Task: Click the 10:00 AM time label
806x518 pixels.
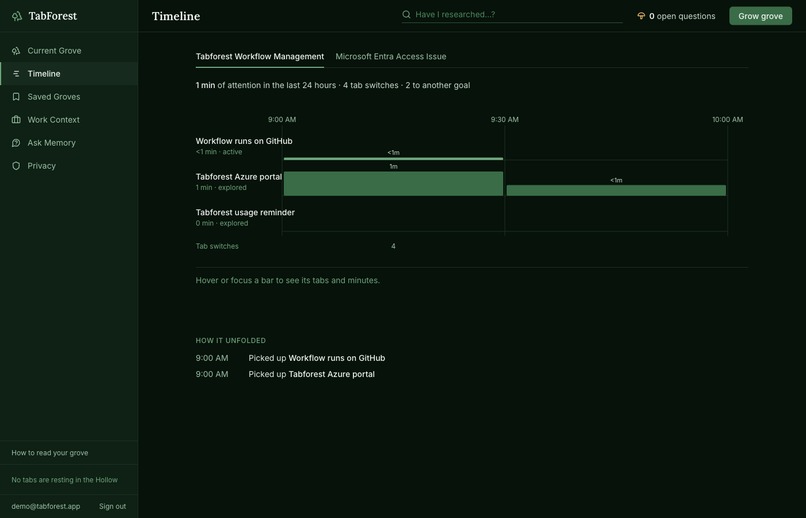Action: coord(727,119)
